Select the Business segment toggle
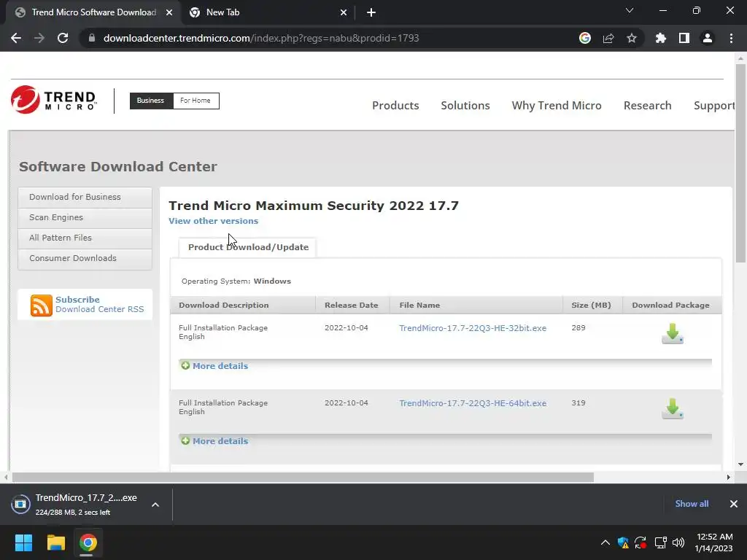747x560 pixels. (x=151, y=101)
